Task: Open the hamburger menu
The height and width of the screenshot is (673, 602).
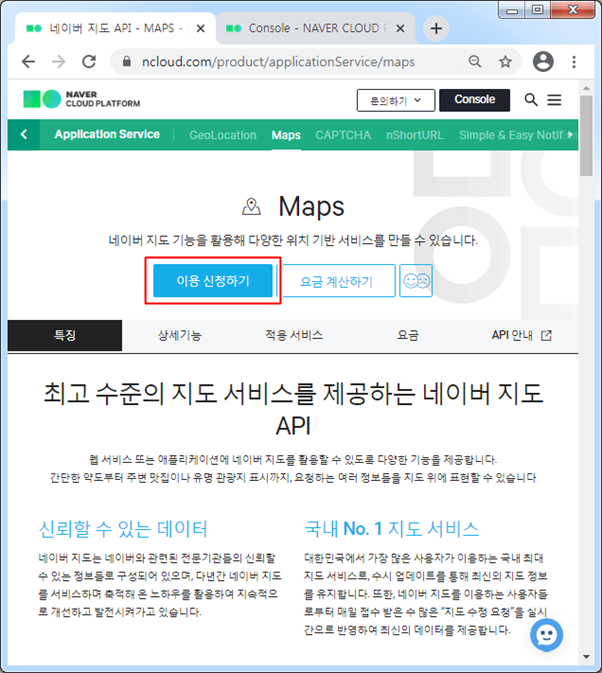Action: (x=554, y=100)
